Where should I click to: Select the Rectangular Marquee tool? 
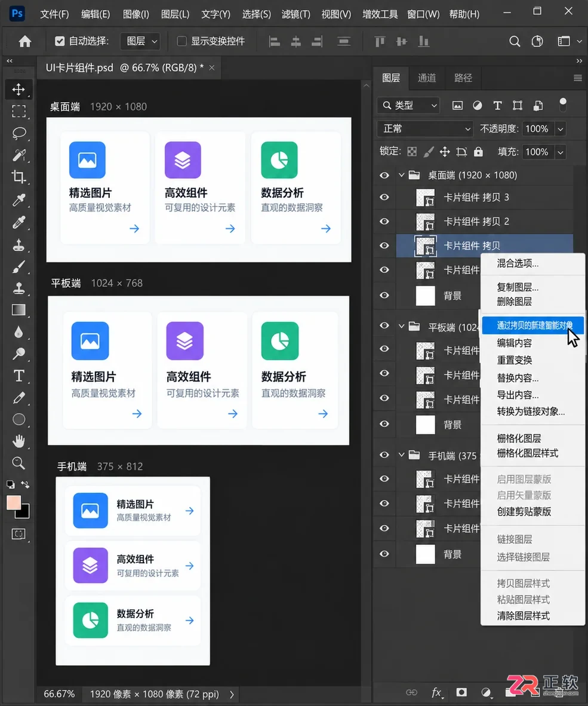point(19,110)
